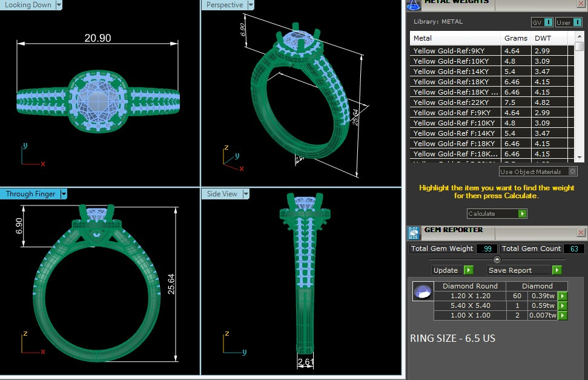Open the Perspective viewport dropdown
588x380 pixels.
tap(250, 5)
